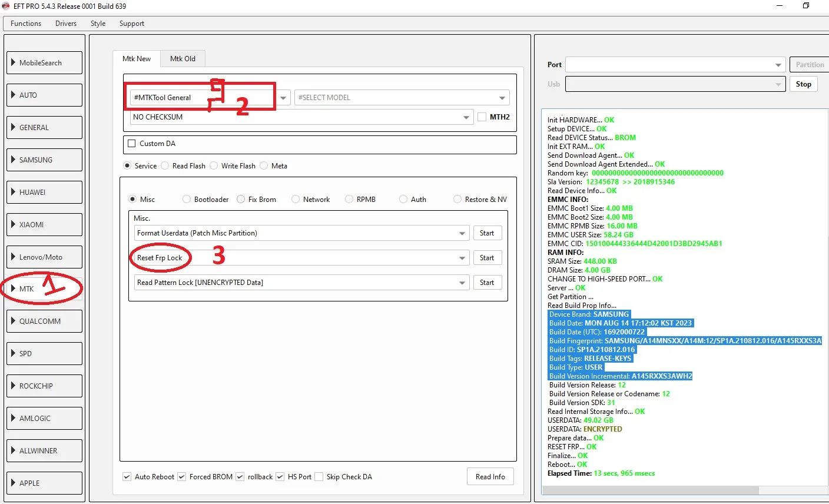The width and height of the screenshot is (829, 504).
Task: Toggle the Auto Reboot checkbox
Action: (x=127, y=477)
